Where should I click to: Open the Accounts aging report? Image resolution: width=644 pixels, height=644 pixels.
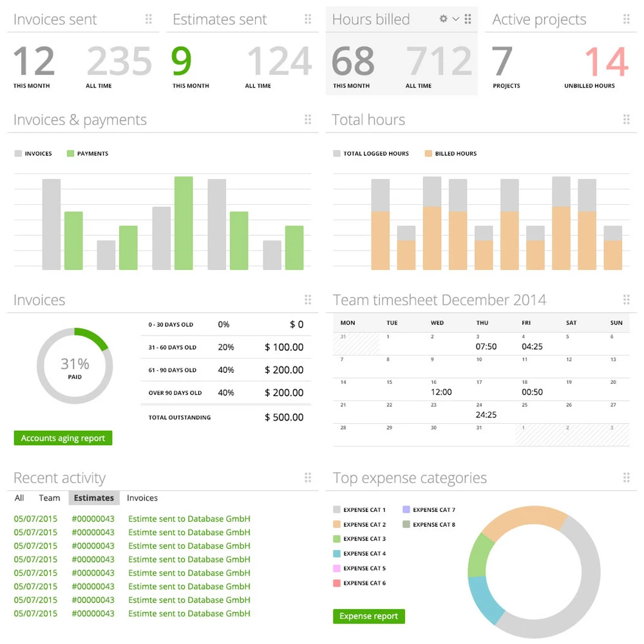pyautogui.click(x=63, y=438)
